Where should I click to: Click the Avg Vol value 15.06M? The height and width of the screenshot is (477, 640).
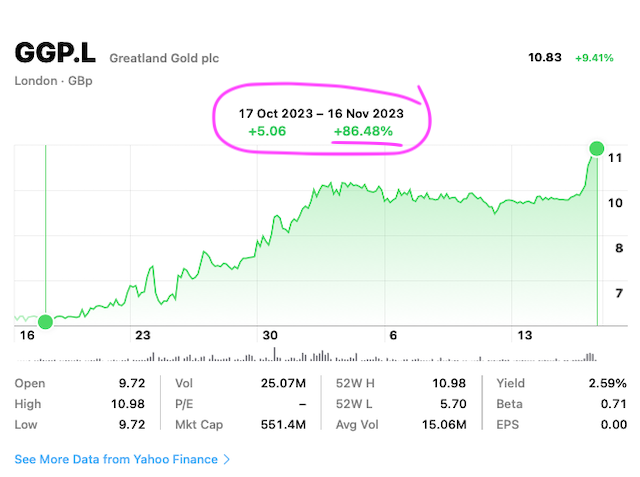[x=444, y=425]
